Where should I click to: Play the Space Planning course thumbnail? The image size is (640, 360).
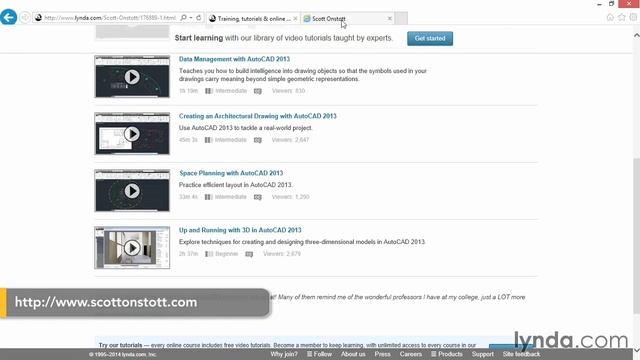132,191
